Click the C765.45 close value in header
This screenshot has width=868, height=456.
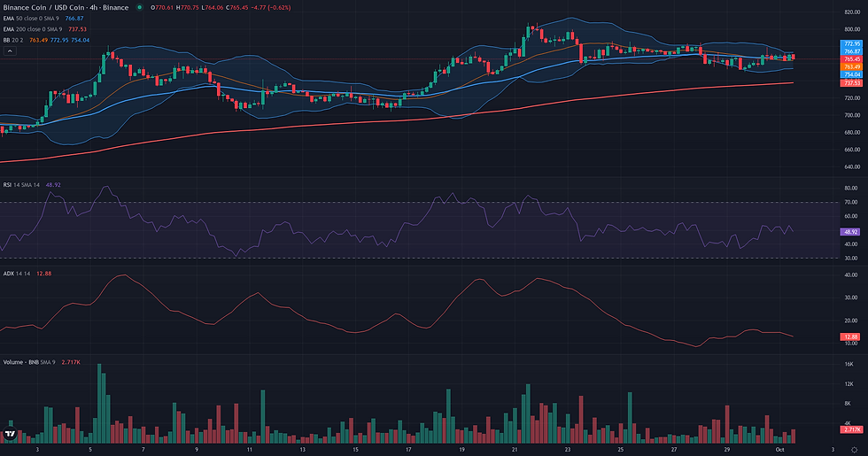[x=237, y=8]
